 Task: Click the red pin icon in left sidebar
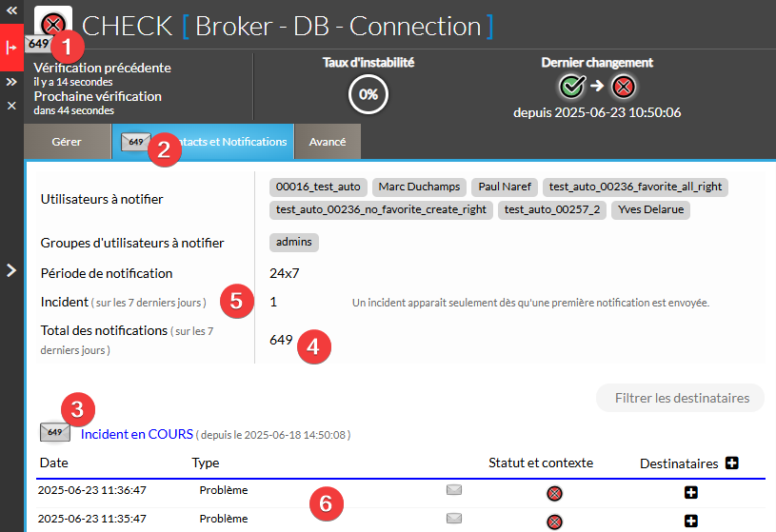[x=11, y=49]
